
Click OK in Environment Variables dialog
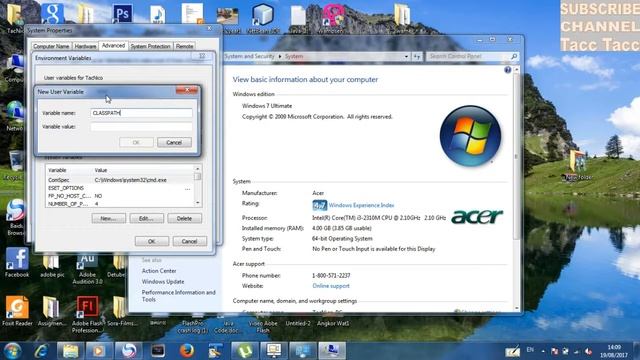[x=152, y=241]
